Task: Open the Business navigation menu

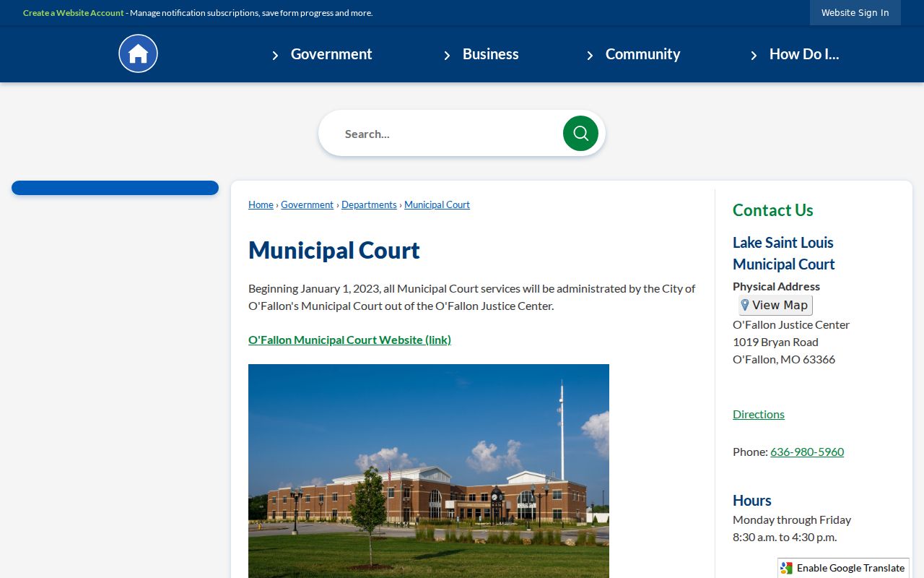Action: click(x=491, y=54)
